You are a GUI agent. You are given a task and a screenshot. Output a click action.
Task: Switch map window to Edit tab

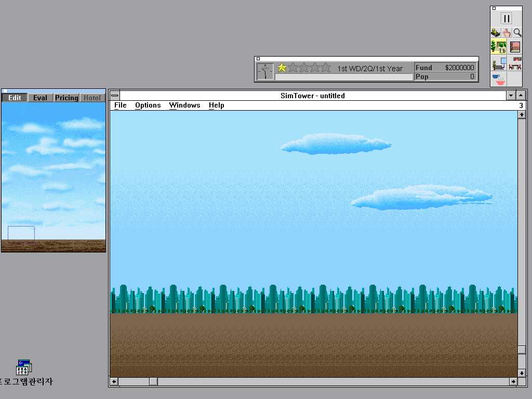[15, 98]
